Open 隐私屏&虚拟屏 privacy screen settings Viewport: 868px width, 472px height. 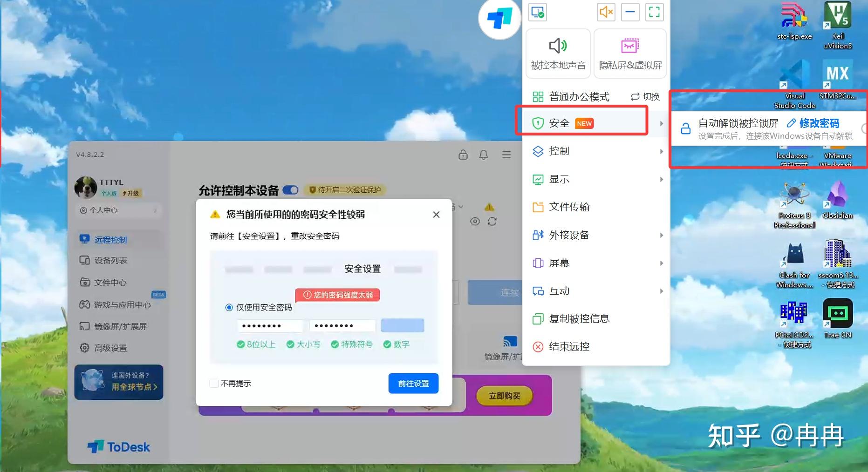pos(630,54)
